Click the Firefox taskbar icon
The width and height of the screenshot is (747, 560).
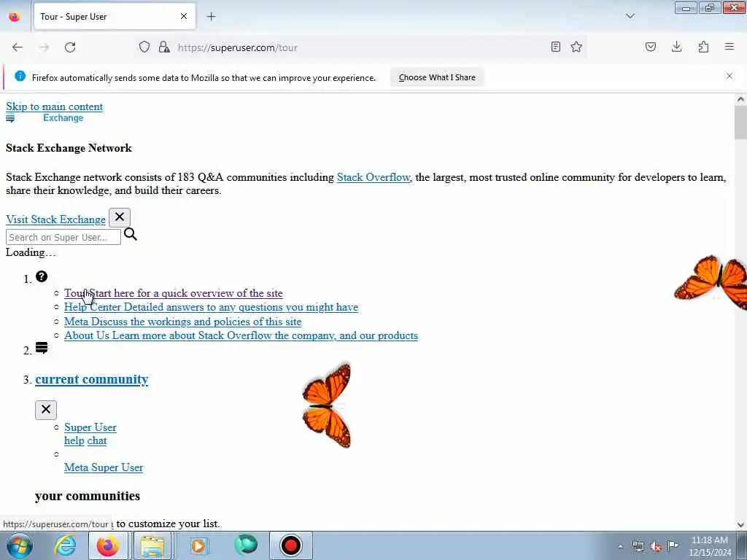click(108, 545)
